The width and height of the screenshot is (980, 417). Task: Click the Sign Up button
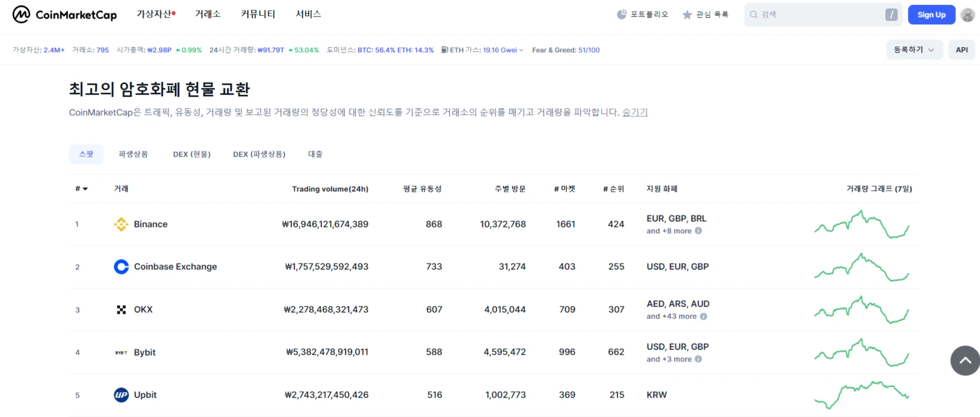931,14
